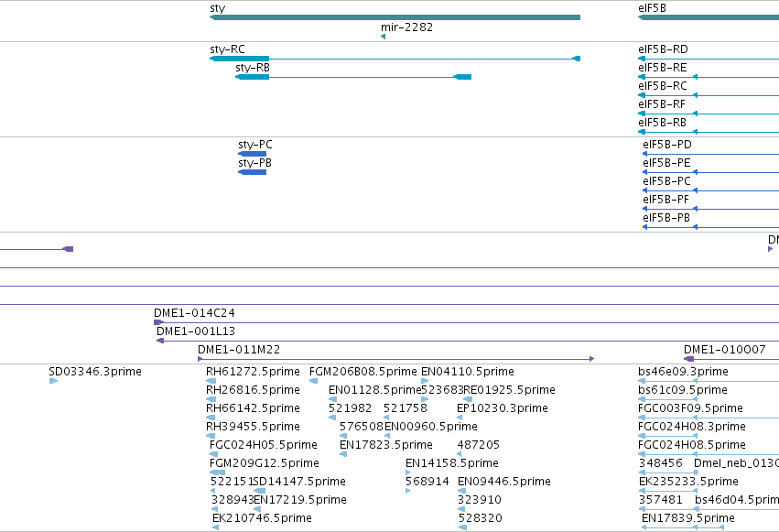Click the EN17823.5prime EST
779x532 pixels.
click(343, 454)
